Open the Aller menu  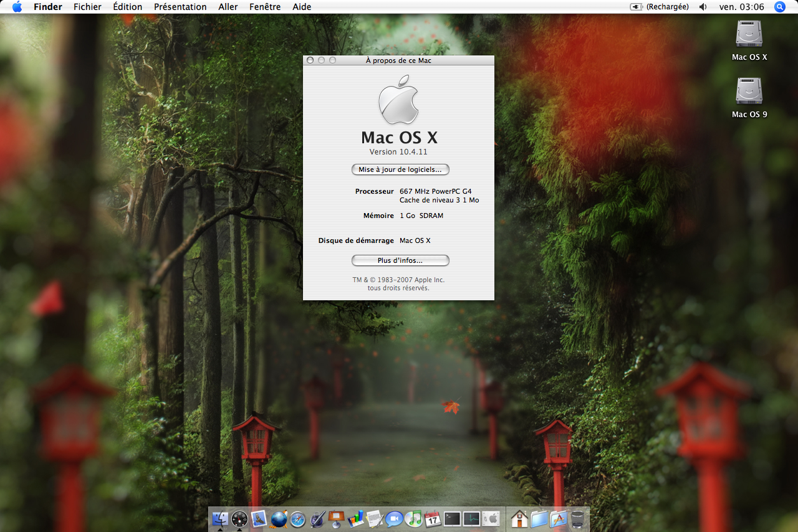pos(228,7)
